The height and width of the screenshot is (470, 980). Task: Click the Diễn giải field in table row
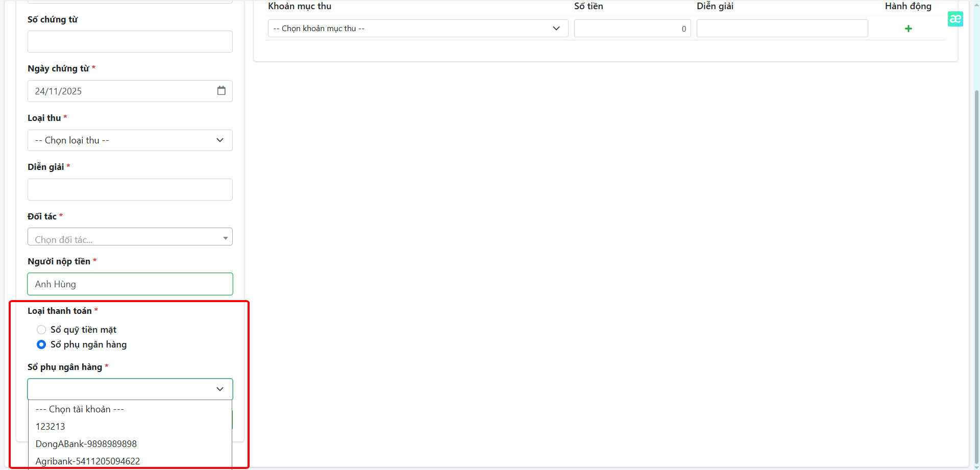pos(781,29)
